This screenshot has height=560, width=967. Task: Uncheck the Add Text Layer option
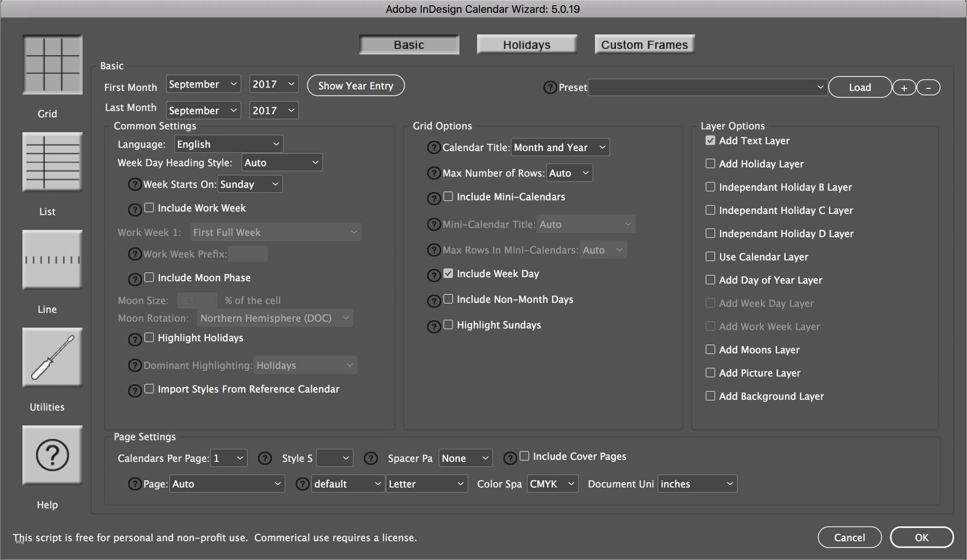(710, 140)
